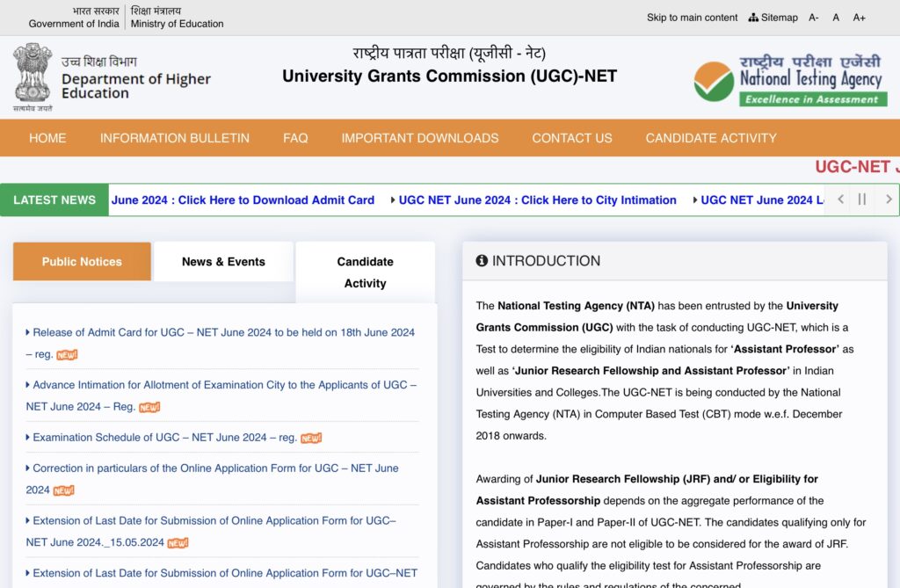Reset font size with the plain A button

[x=836, y=18]
